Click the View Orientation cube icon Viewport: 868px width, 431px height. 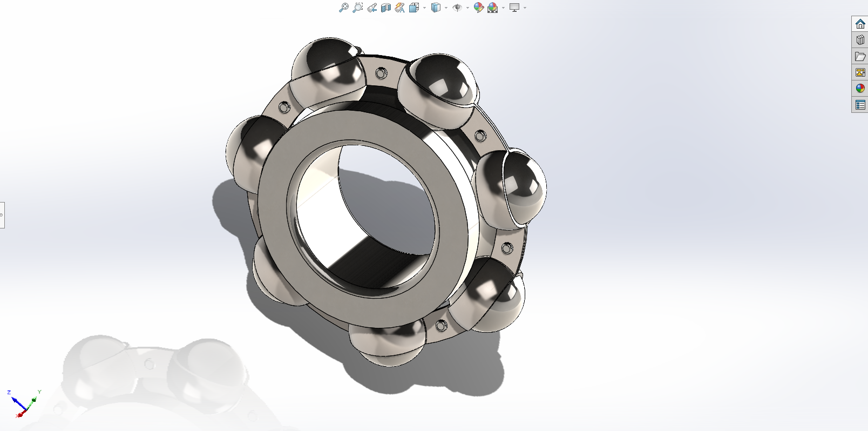tap(414, 8)
